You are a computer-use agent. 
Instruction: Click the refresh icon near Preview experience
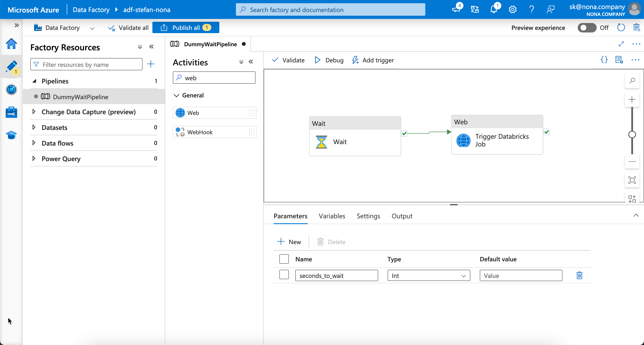click(x=621, y=28)
